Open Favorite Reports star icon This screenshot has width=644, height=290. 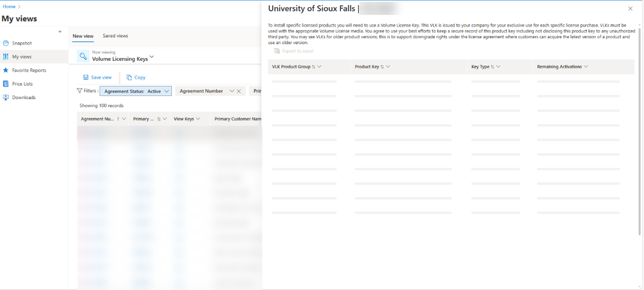click(6, 70)
